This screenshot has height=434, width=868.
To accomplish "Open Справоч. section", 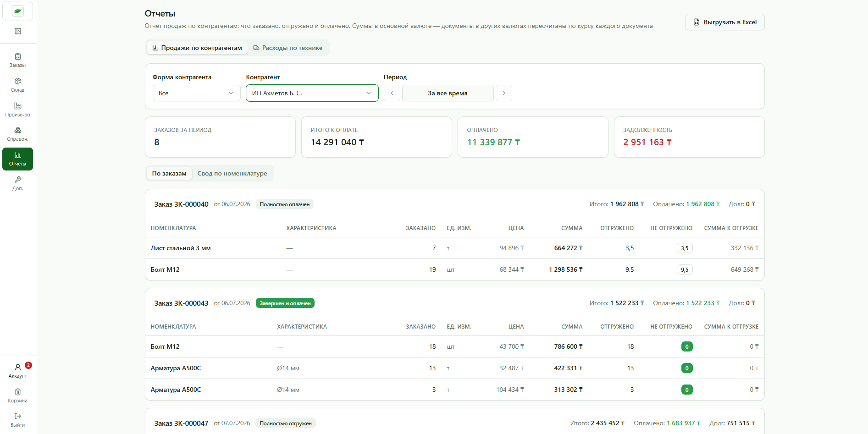I will tap(18, 134).
